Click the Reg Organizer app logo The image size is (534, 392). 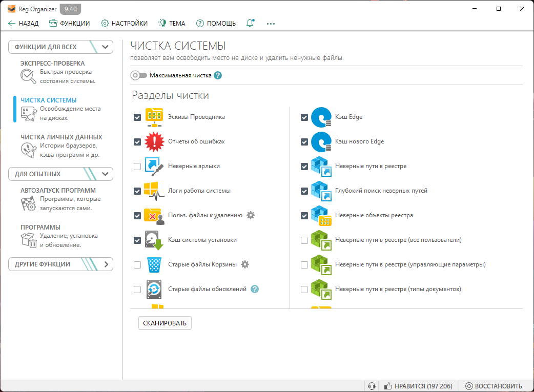pos(12,9)
